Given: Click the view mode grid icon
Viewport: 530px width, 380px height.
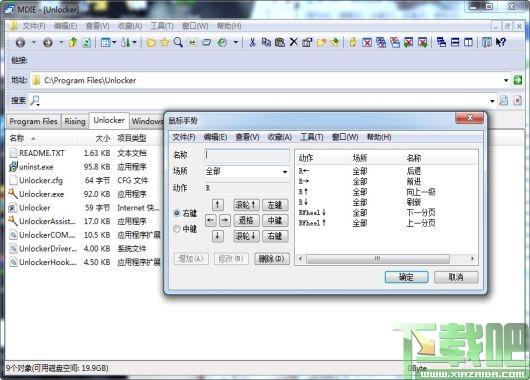Looking at the screenshot, I should (105, 43).
